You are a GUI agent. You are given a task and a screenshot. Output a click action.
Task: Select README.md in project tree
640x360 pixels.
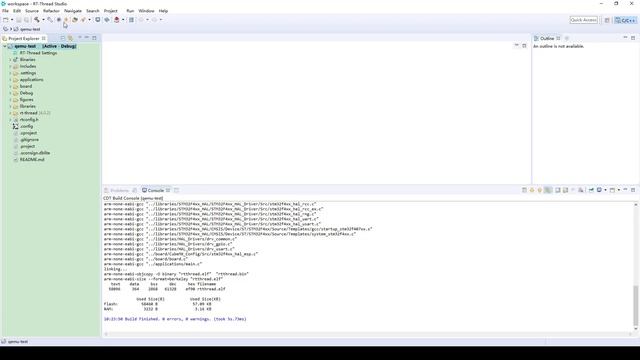click(x=32, y=160)
